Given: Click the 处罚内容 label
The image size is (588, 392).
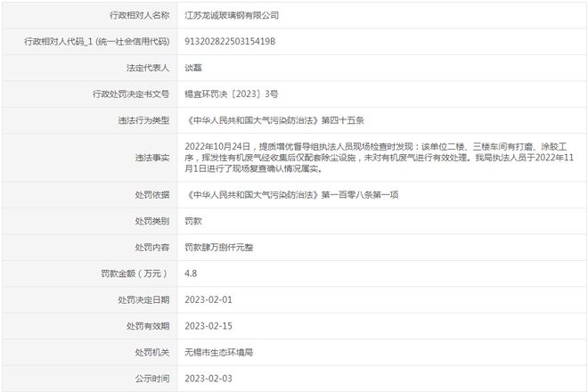Looking at the screenshot, I should [x=152, y=247].
